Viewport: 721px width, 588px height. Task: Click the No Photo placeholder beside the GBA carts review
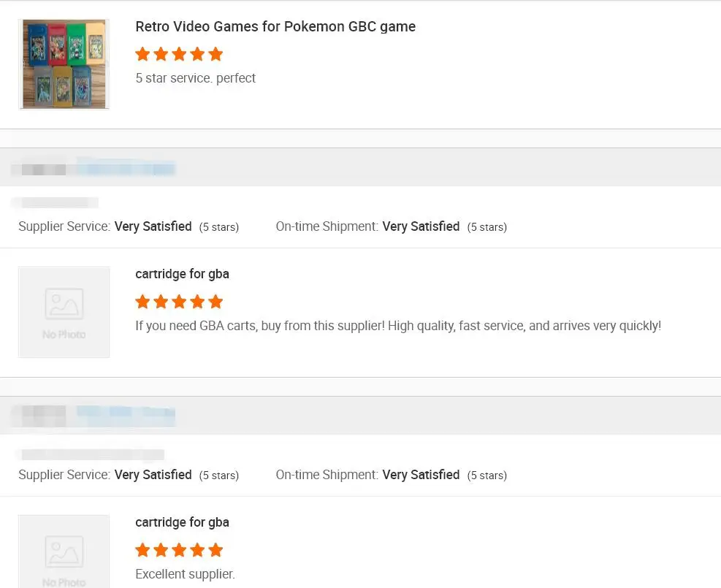[x=64, y=312]
